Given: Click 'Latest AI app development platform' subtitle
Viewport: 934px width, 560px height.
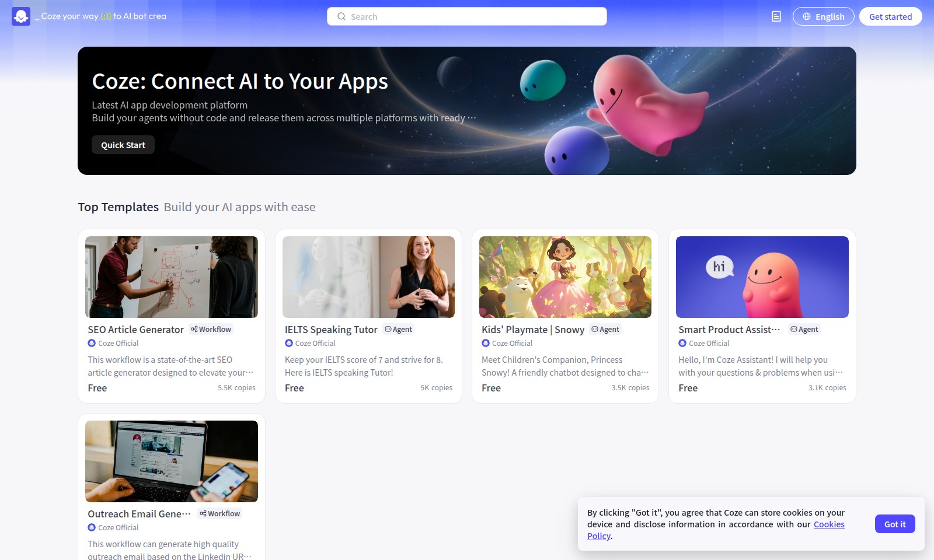Looking at the screenshot, I should pos(169,105).
